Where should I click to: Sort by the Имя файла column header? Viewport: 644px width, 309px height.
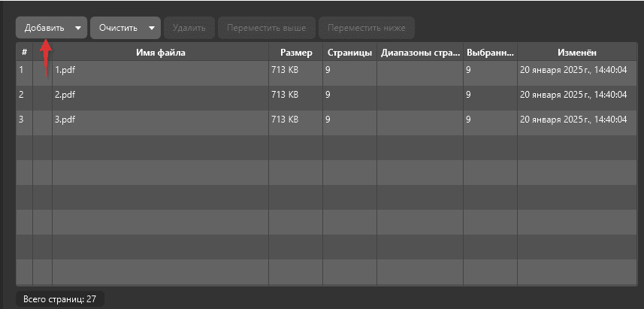160,52
